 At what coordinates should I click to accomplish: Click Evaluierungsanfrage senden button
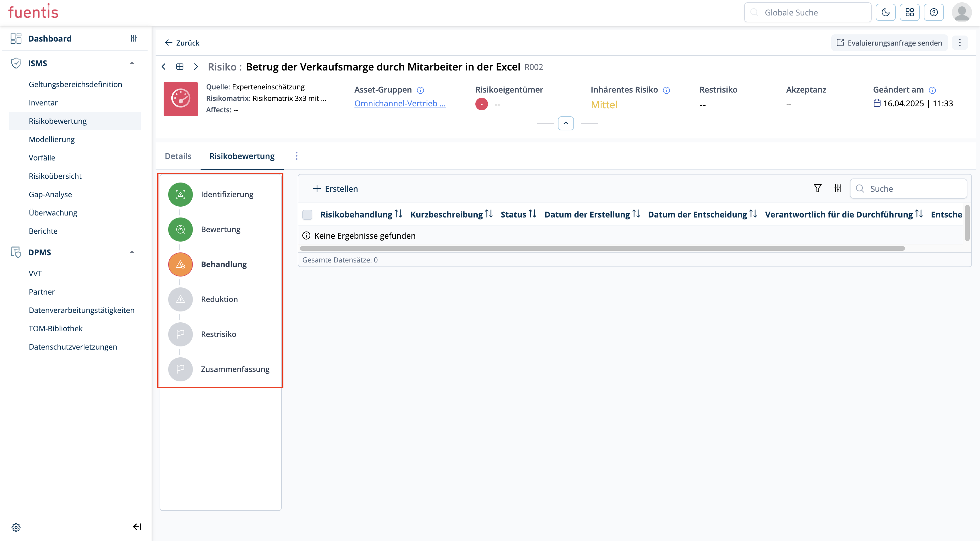tap(889, 43)
